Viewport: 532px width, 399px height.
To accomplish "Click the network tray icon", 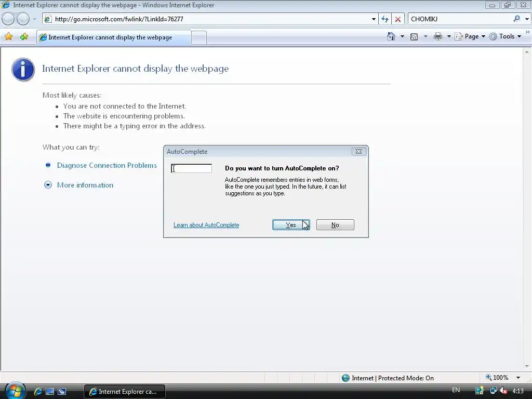I will click(x=494, y=391).
